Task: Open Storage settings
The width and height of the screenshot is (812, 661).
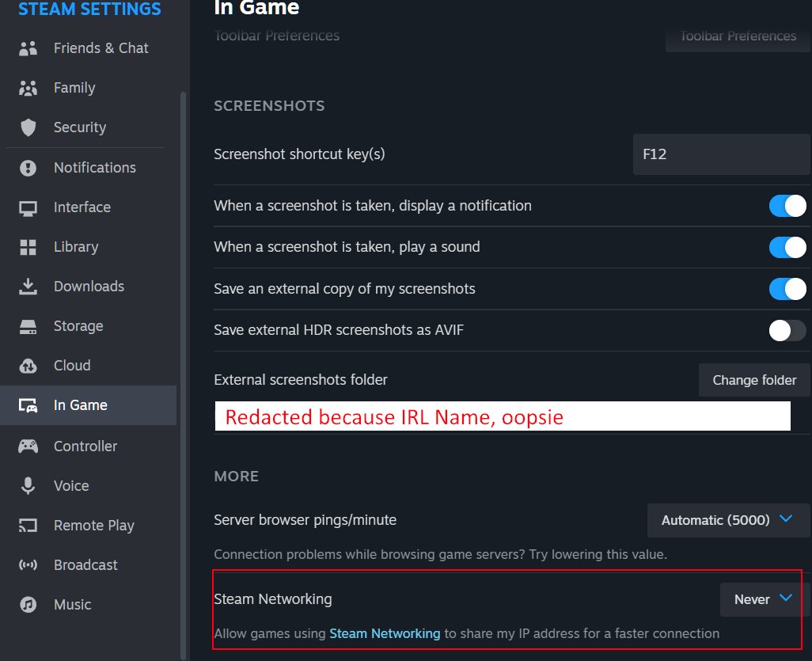Action: 88,326
